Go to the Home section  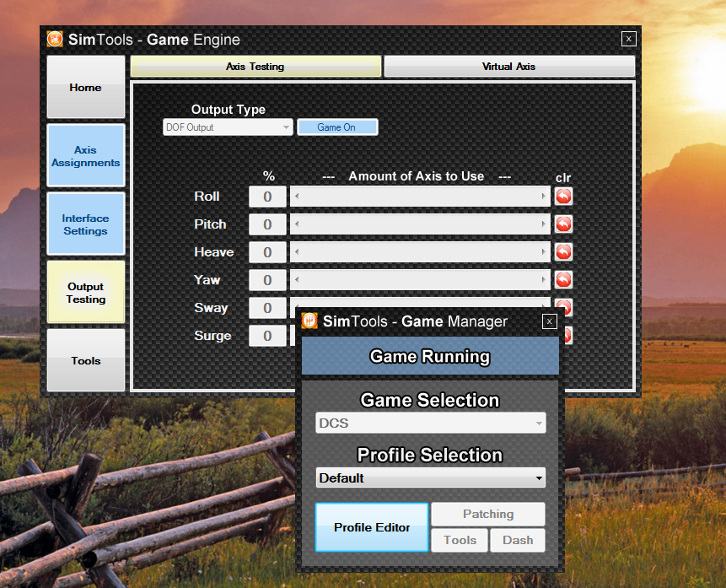point(86,87)
